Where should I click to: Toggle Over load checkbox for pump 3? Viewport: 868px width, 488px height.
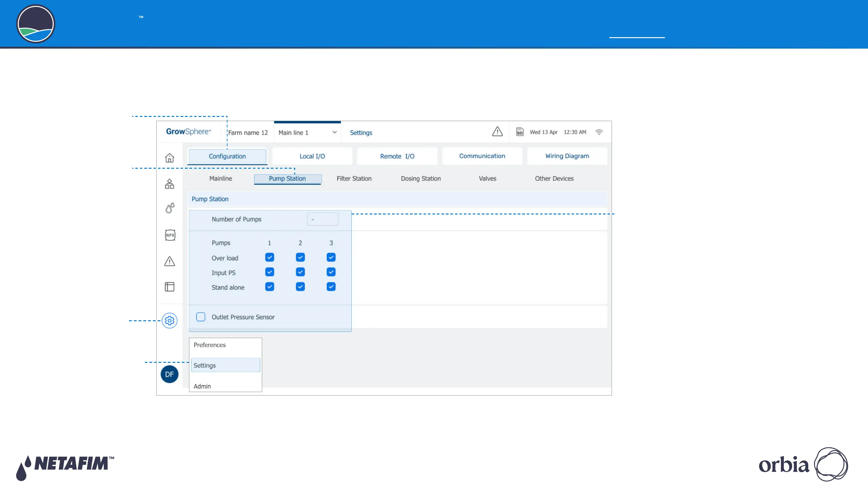pyautogui.click(x=331, y=257)
